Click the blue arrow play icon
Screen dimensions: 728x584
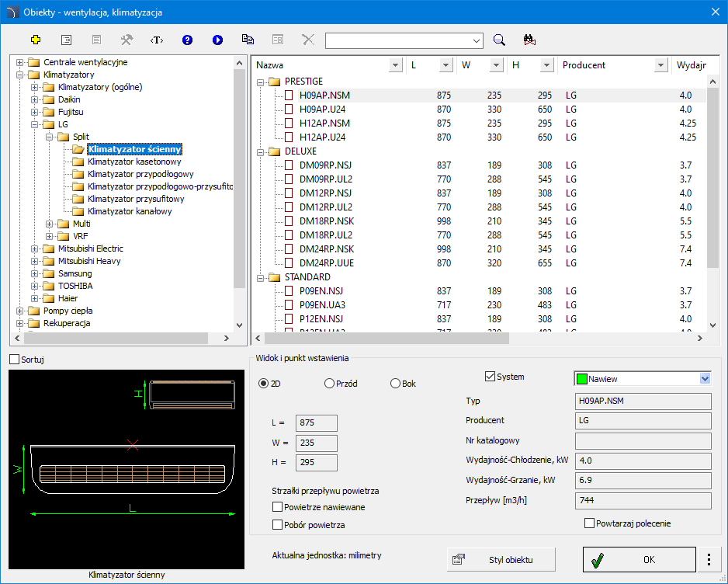pyautogui.click(x=217, y=40)
